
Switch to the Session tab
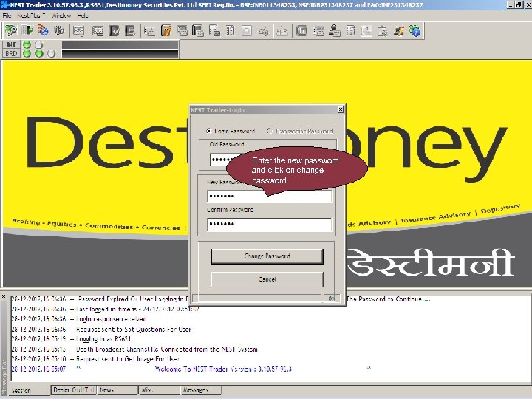point(29,391)
